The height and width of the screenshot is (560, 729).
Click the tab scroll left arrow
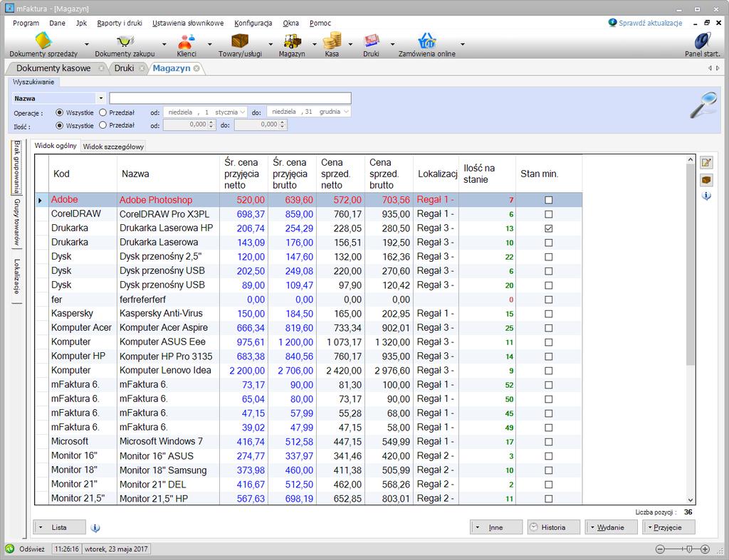[710, 68]
